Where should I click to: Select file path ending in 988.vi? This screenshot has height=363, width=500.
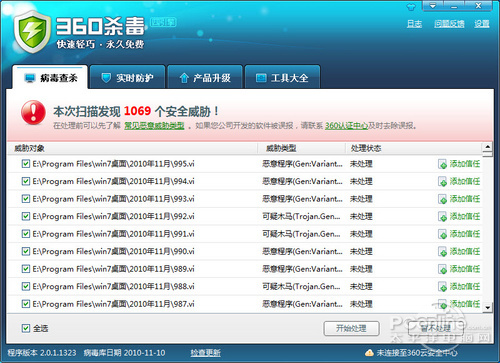pos(113,286)
